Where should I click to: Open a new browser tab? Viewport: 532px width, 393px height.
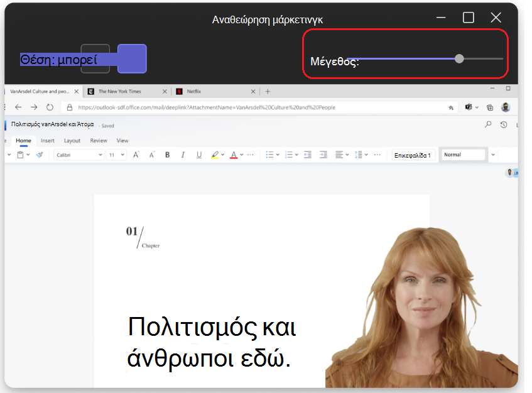[x=268, y=91]
